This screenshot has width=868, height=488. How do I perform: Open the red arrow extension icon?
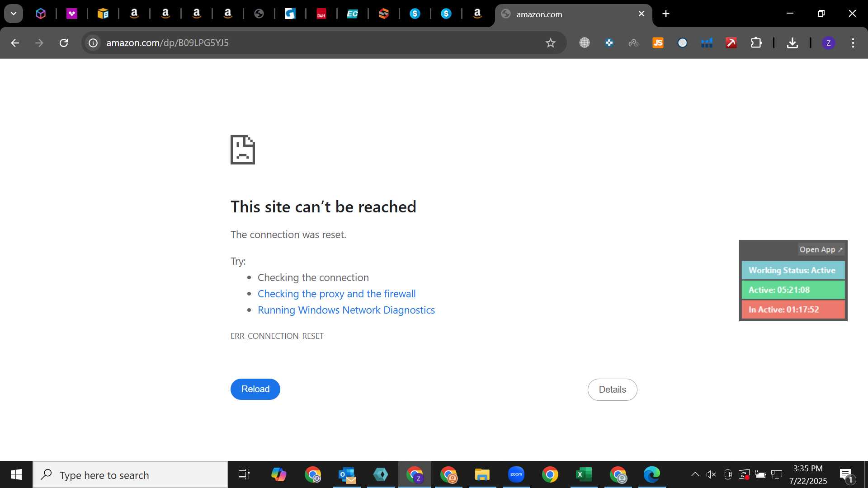(x=731, y=43)
